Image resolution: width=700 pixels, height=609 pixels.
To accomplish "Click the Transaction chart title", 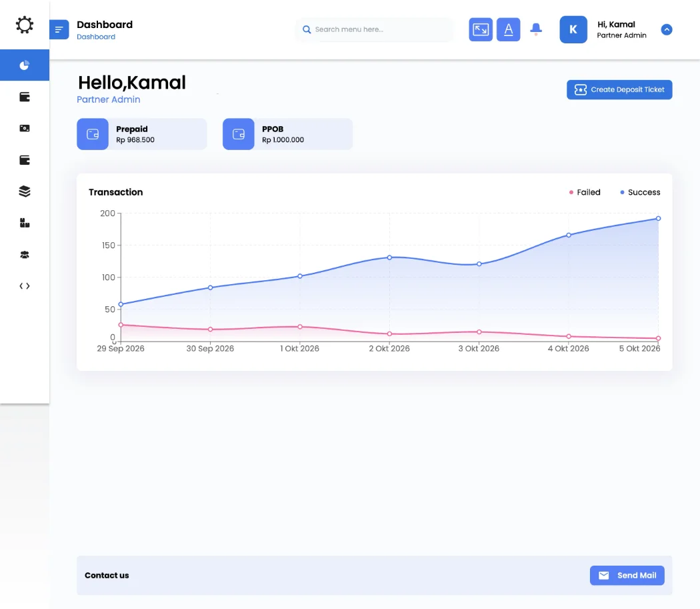I will point(115,192).
